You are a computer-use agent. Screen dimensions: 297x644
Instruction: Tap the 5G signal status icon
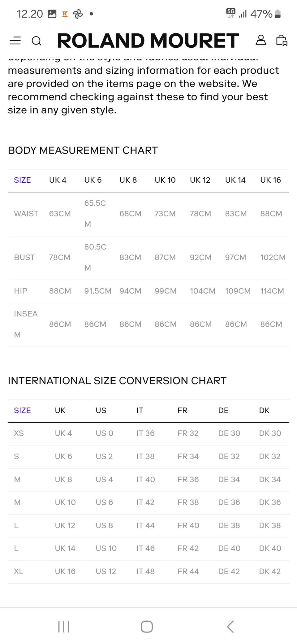[231, 13]
